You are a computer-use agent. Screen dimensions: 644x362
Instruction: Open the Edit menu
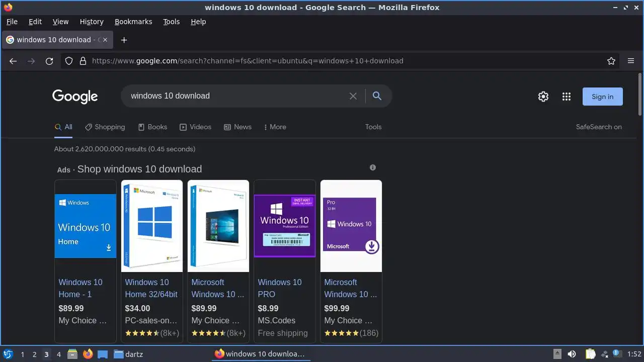35,22
